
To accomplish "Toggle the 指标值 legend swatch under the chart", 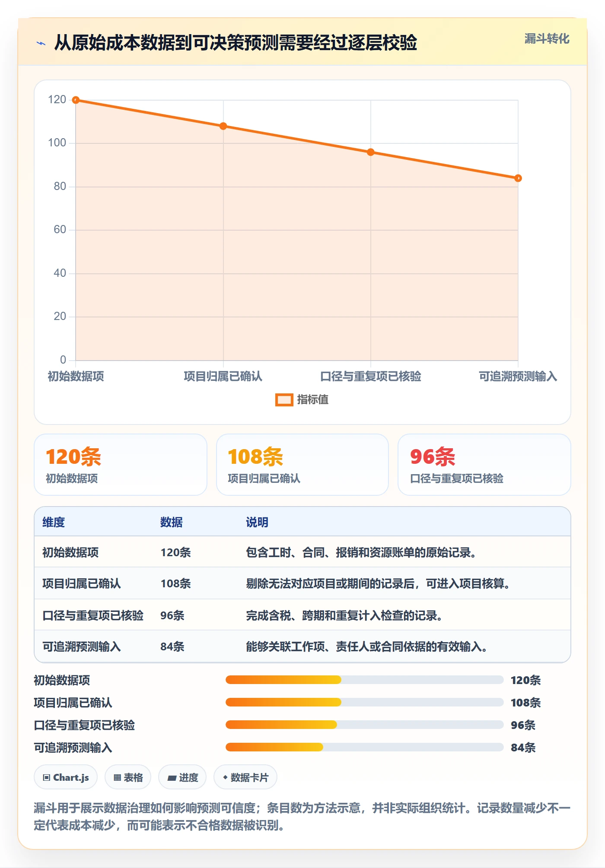I will tap(284, 400).
